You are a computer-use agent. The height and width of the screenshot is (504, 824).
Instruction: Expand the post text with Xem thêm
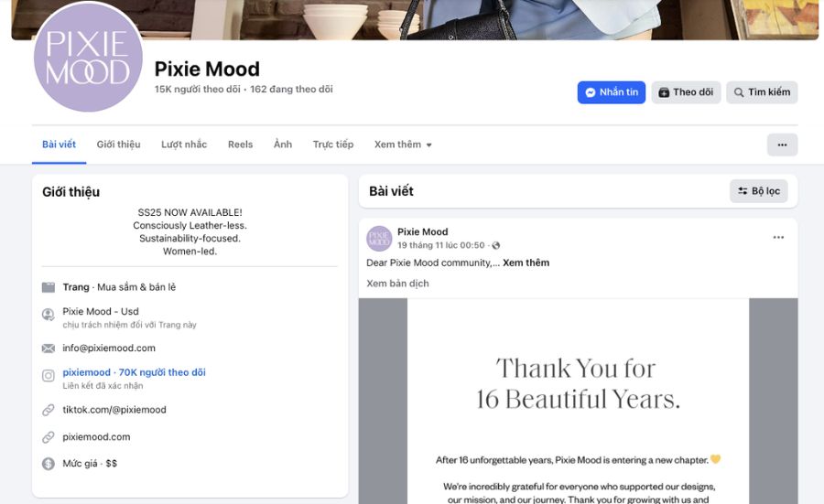(x=526, y=263)
